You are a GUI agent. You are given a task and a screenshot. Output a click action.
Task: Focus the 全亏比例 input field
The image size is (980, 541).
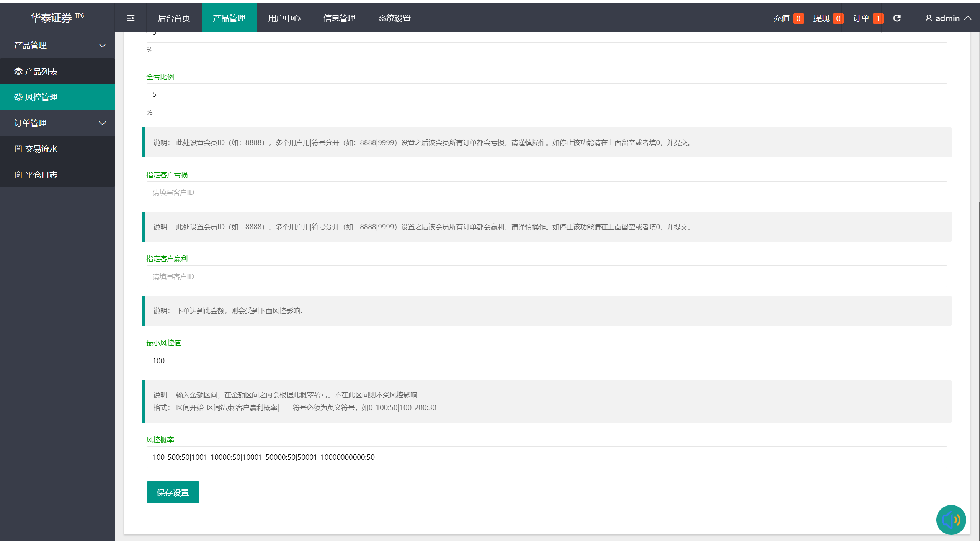tap(547, 94)
